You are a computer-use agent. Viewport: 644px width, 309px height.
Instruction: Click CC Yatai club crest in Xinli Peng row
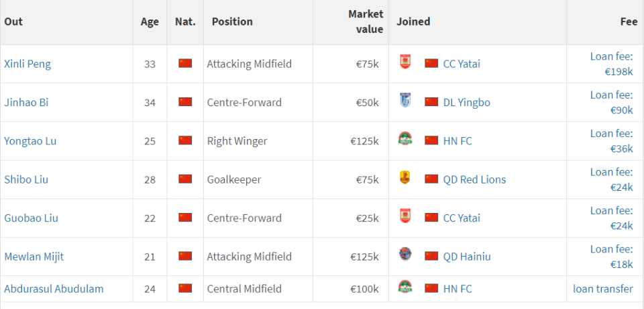coord(405,62)
